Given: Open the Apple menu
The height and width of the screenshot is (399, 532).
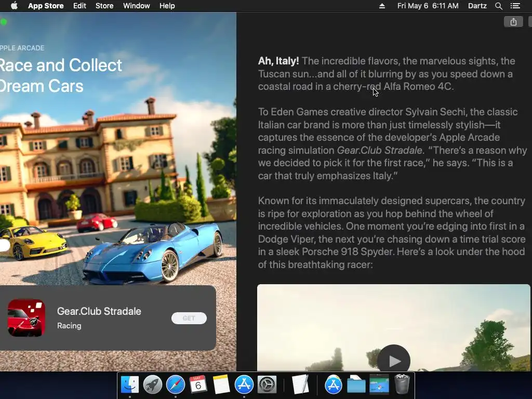Looking at the screenshot, I should tap(14, 6).
